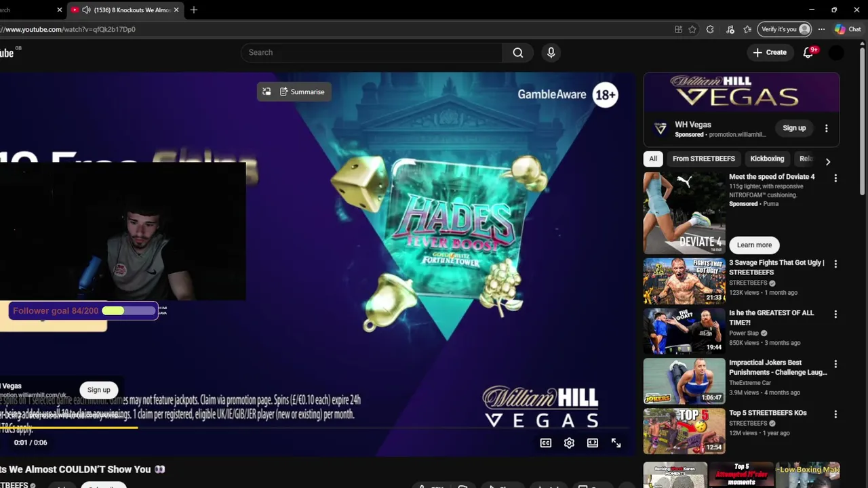Click the Power Slap channel name
This screenshot has width=868, height=488.
[744, 333]
